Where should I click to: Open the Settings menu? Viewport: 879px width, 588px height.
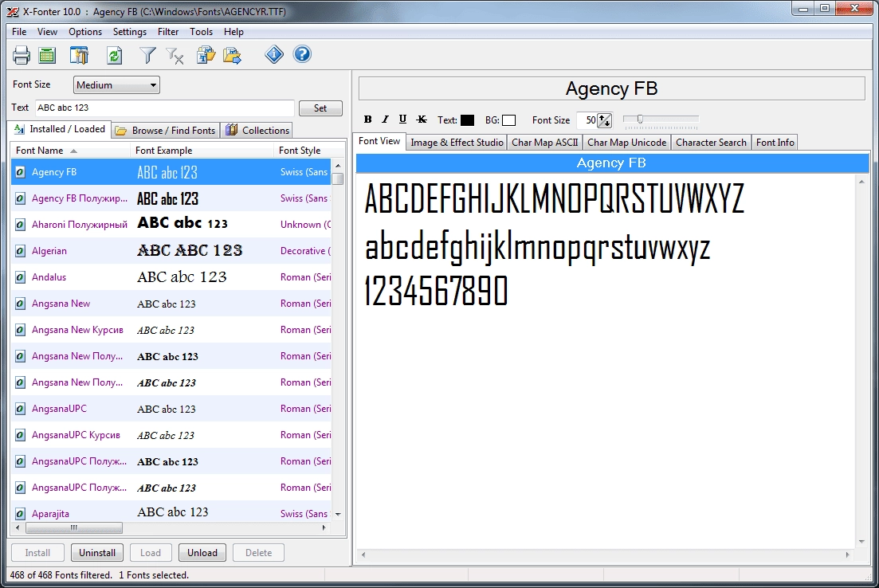(129, 32)
